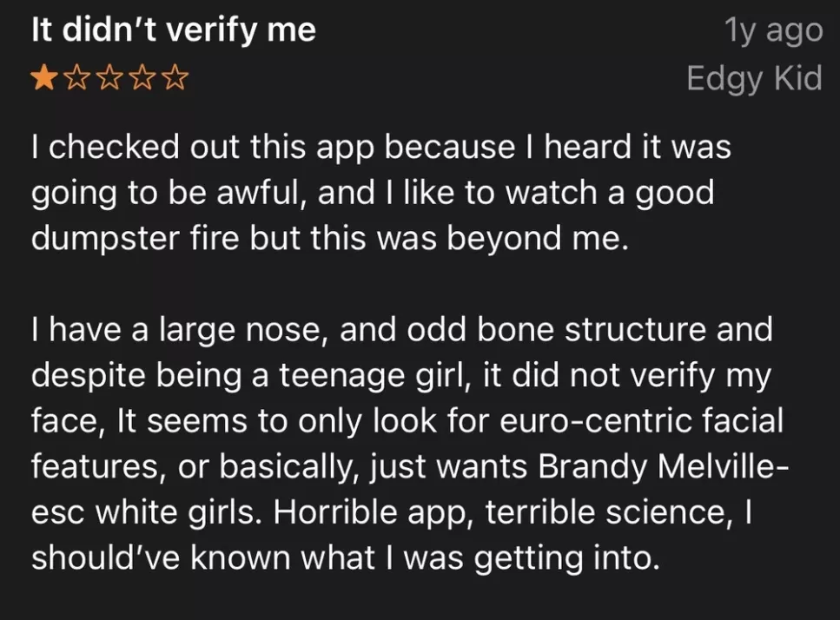Click the "1y ago" review timestamp
840x620 pixels.
click(773, 30)
